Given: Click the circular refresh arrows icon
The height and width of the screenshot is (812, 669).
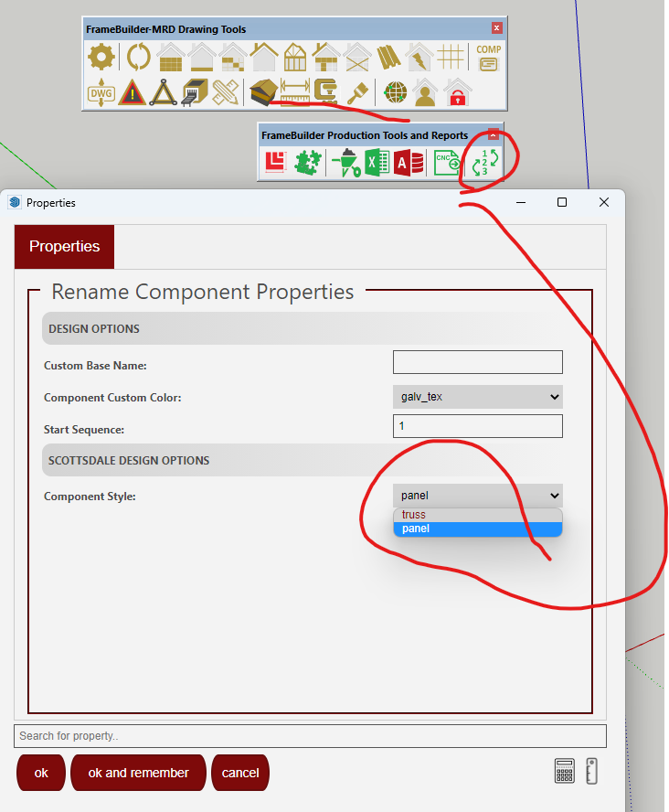Looking at the screenshot, I should tap(139, 57).
